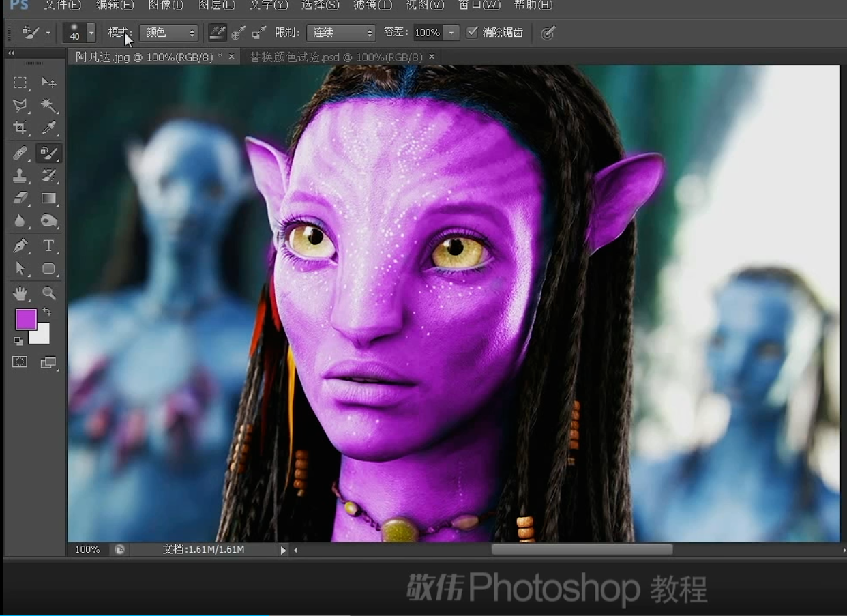Viewport: 847px width, 616px height.
Task: Select the Rectangular Marquee tool
Action: (20, 83)
